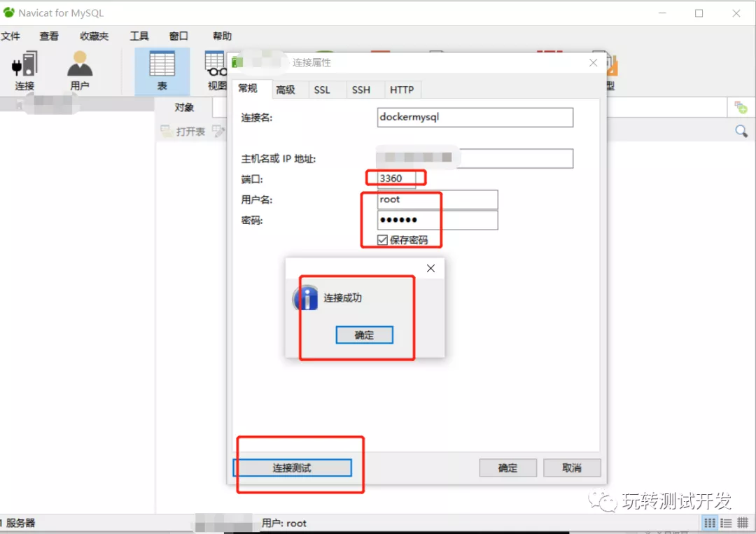The height and width of the screenshot is (534, 756).
Task: Maximize the Navicat for MySQL window
Action: click(699, 13)
